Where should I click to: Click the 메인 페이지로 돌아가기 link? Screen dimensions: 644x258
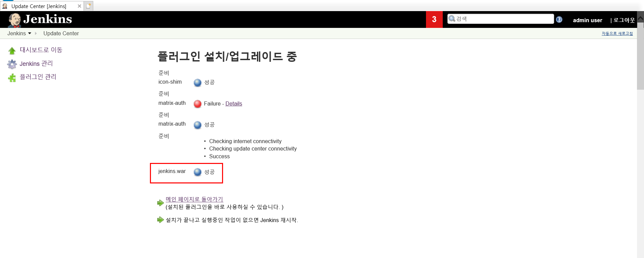pyautogui.click(x=194, y=199)
